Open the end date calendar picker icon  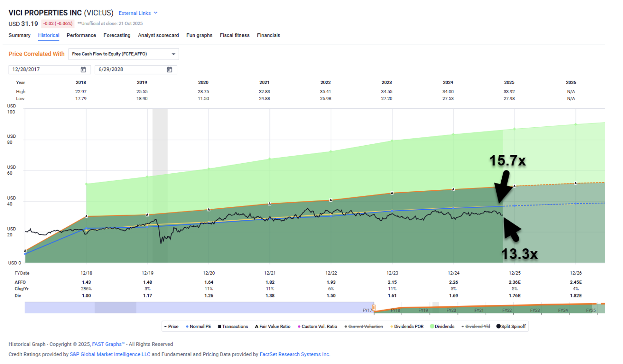coord(170,69)
